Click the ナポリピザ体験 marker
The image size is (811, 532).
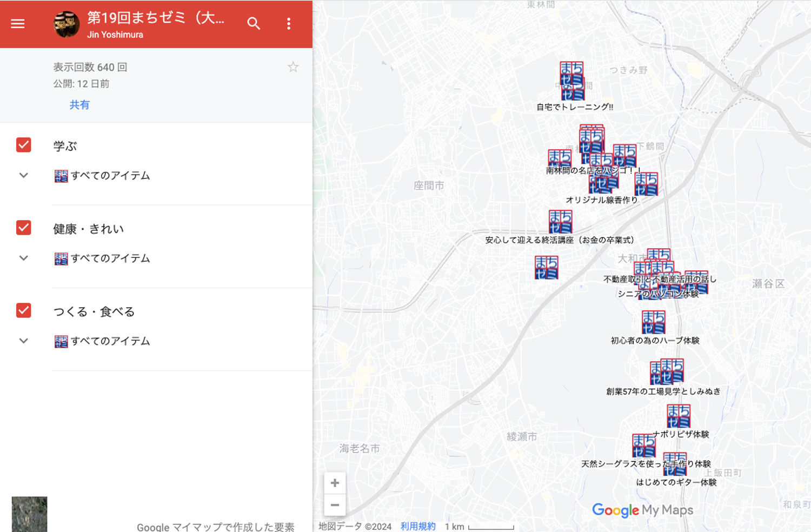679,415
